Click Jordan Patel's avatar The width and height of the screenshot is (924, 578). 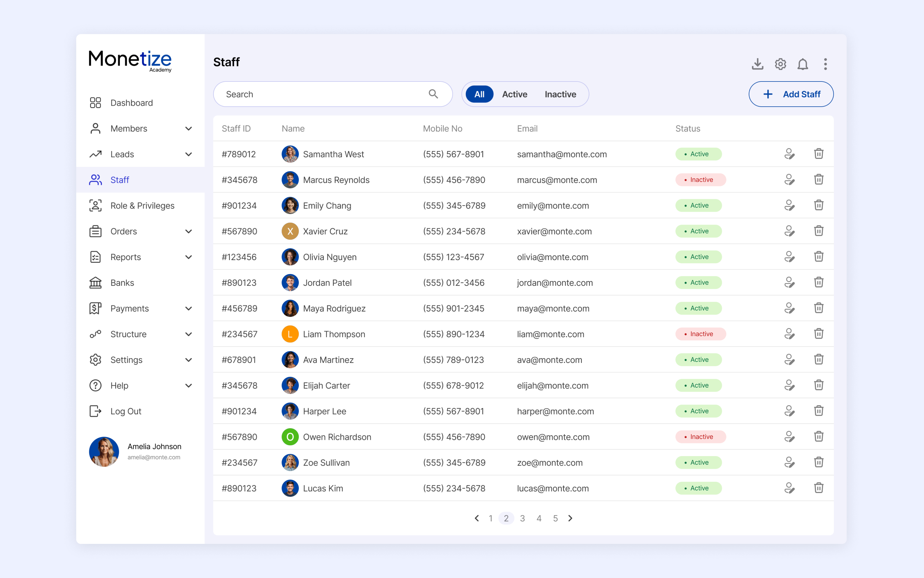pyautogui.click(x=290, y=283)
